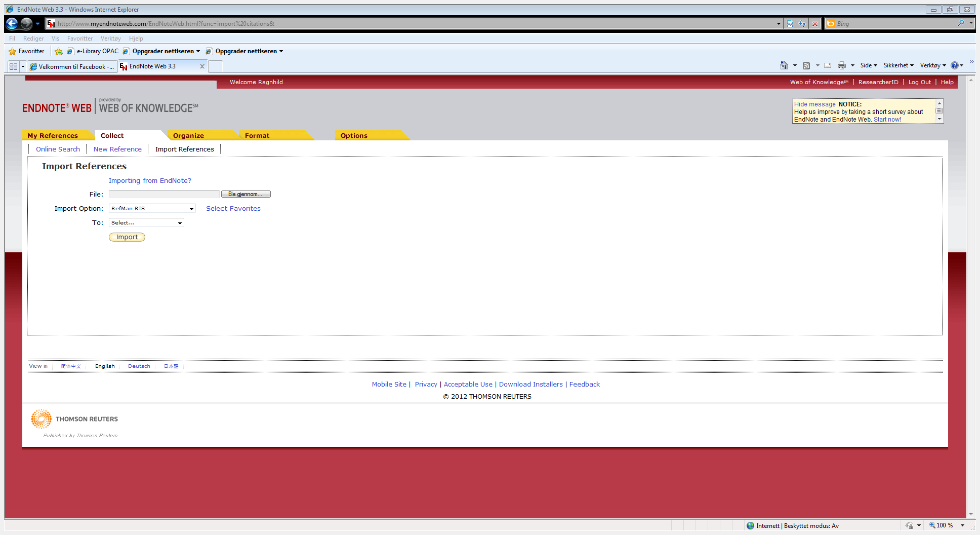The height and width of the screenshot is (535, 980).
Task: Open the recent pages dropdown next to Forward
Action: tap(37, 24)
